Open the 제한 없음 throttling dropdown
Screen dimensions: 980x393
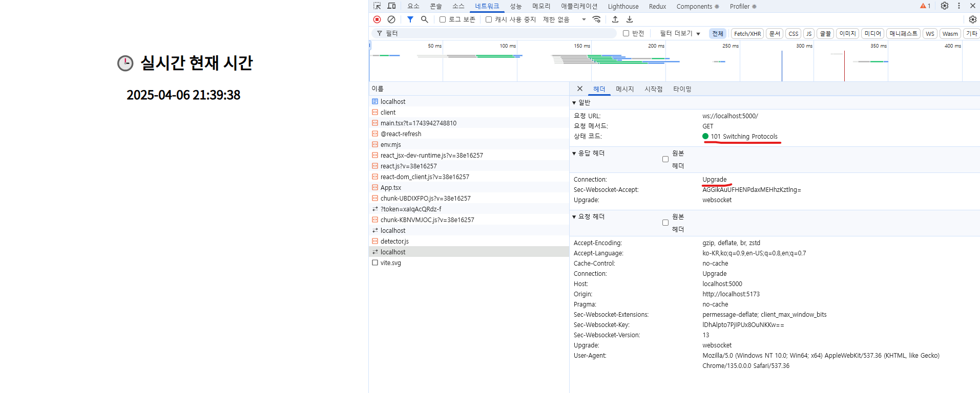(x=564, y=19)
